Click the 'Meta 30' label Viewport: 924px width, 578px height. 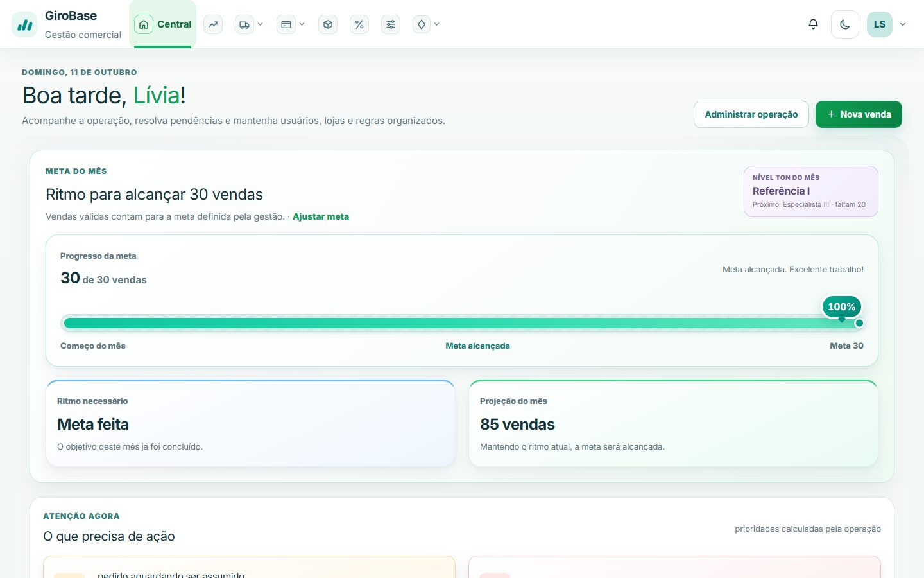[846, 346]
